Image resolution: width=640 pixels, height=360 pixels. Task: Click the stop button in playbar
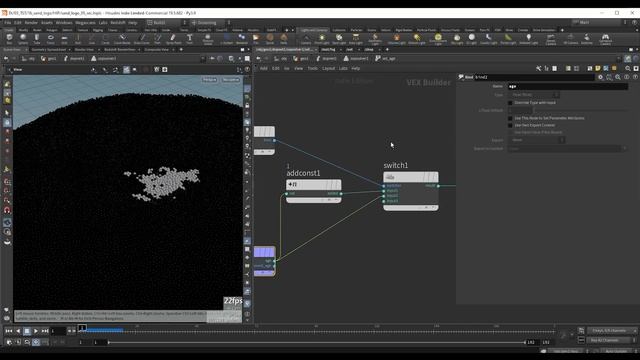[x=27, y=331]
